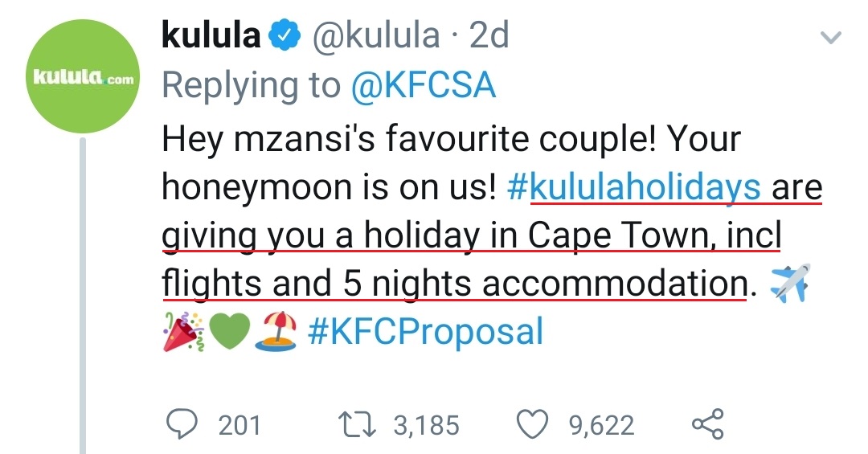Click the airplane emoji
868x454 pixels.
click(x=789, y=283)
